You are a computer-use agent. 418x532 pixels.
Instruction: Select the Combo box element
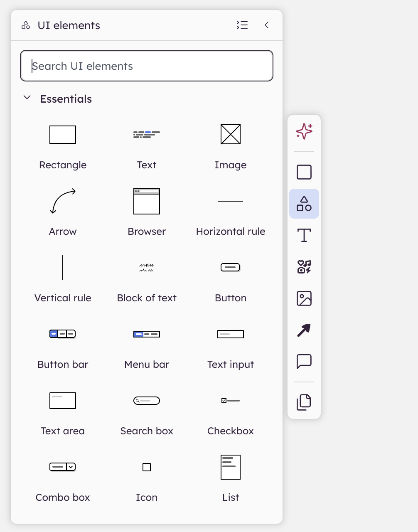coord(62,467)
